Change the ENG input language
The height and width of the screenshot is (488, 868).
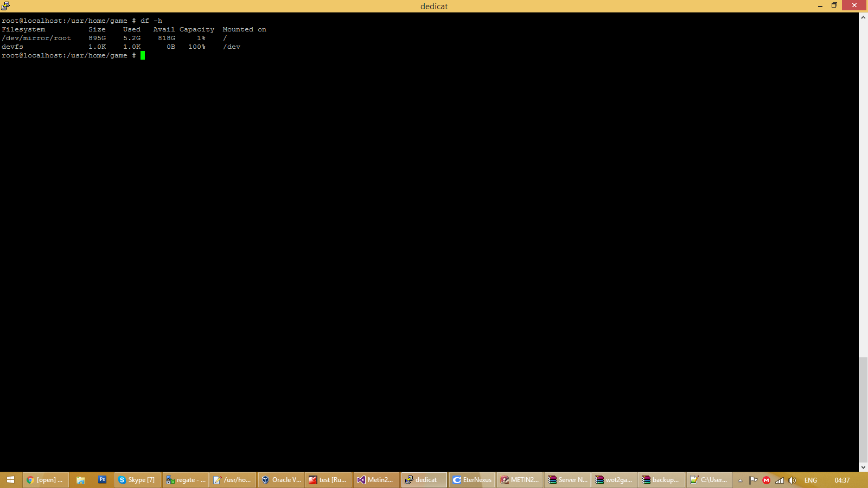click(x=810, y=480)
